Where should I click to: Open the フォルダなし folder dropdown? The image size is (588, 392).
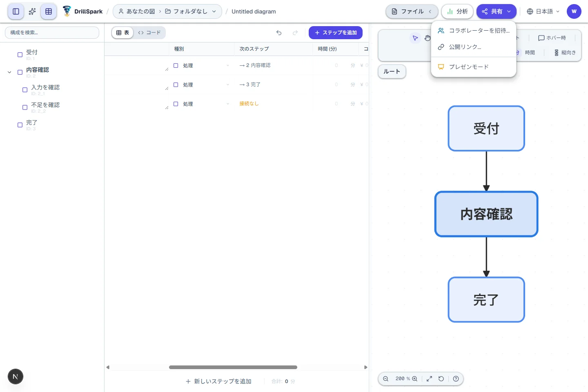(x=191, y=11)
